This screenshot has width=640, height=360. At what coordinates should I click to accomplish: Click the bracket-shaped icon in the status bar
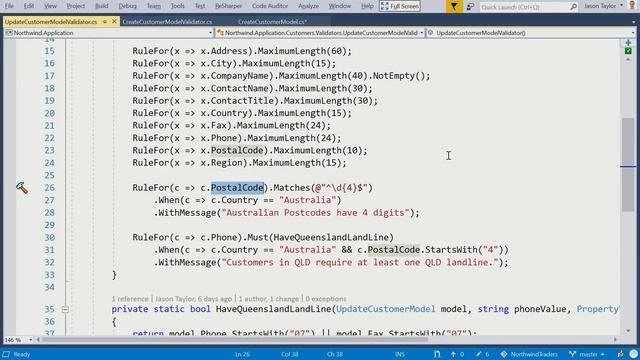pos(437,354)
